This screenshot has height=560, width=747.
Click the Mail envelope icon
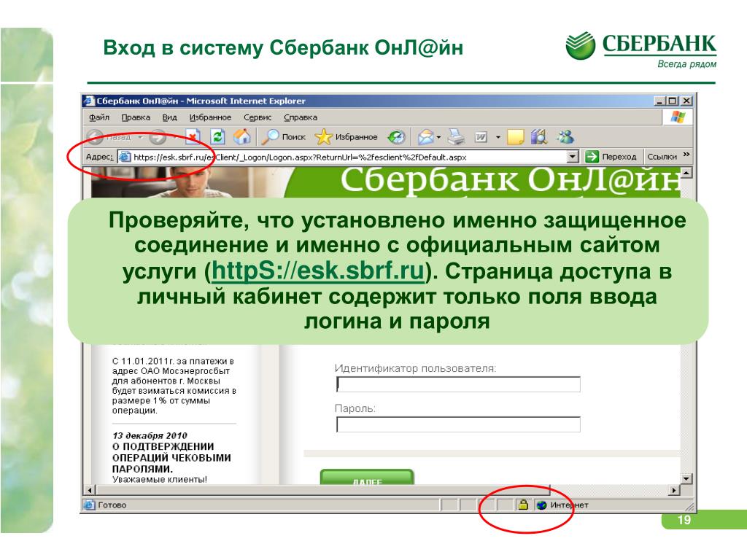click(426, 137)
